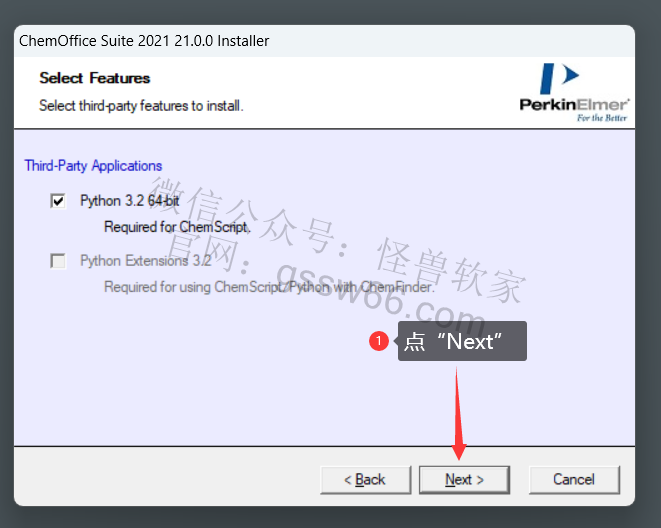Click 'Required for ChemScript.' description text
The width and height of the screenshot is (661, 528).
click(x=177, y=227)
